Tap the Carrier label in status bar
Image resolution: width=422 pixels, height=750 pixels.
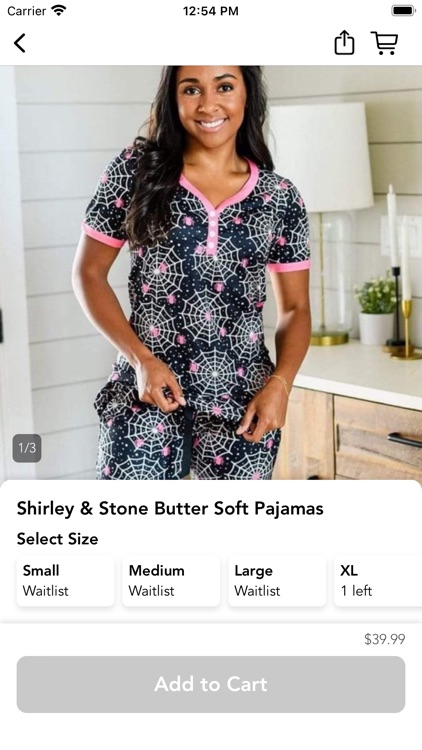click(x=26, y=11)
